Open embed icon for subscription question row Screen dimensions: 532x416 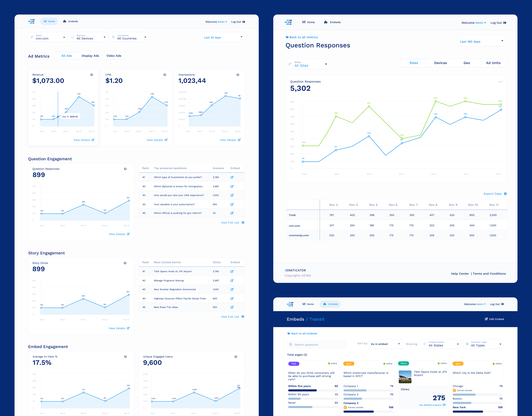[x=232, y=204]
